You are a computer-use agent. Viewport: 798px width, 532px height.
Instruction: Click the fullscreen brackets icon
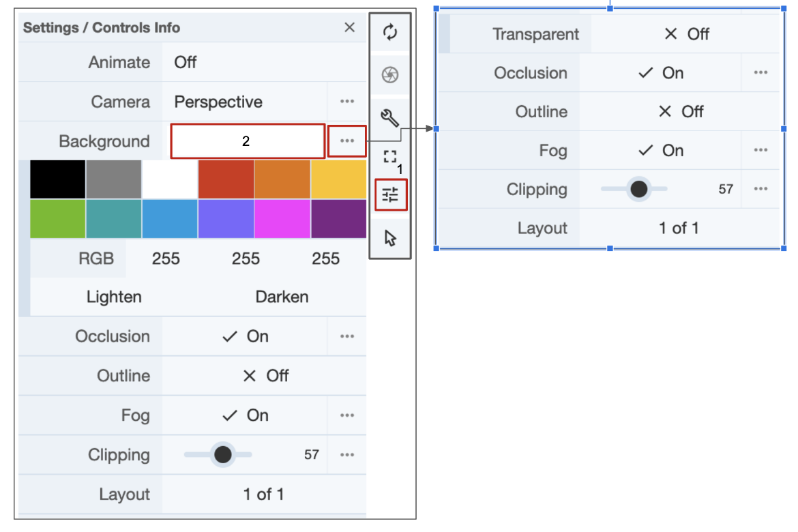coord(390,158)
